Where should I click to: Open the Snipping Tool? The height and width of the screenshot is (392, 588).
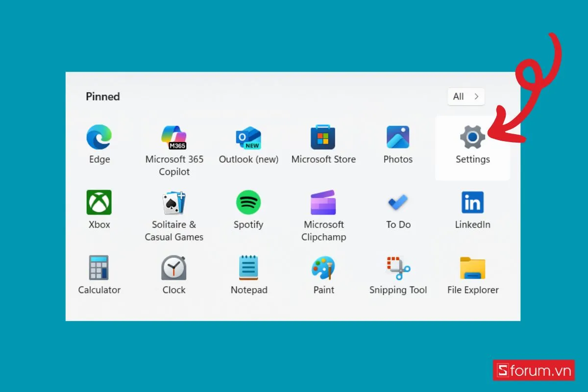[x=398, y=268]
